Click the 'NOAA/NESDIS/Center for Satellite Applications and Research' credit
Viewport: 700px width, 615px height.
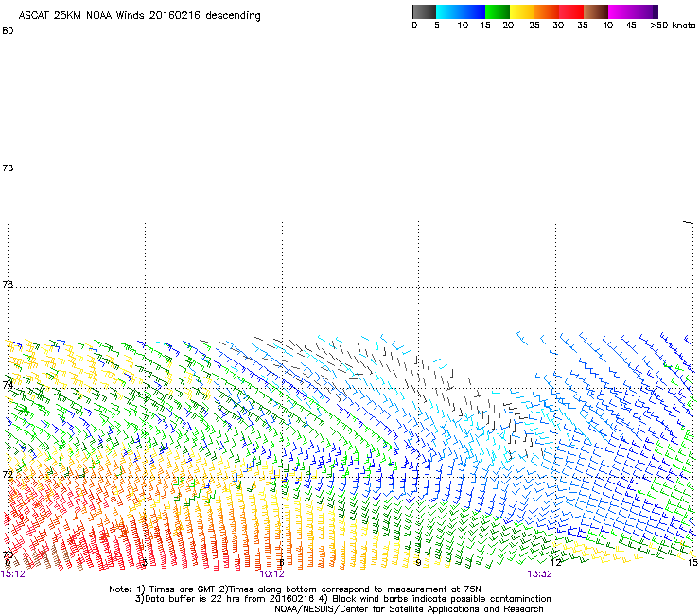[x=409, y=609]
